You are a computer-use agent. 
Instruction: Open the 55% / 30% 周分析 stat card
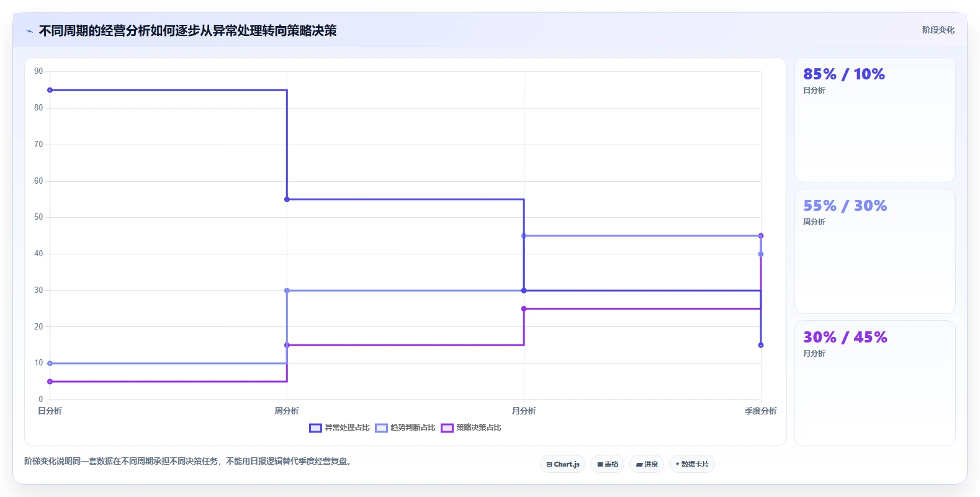875,251
